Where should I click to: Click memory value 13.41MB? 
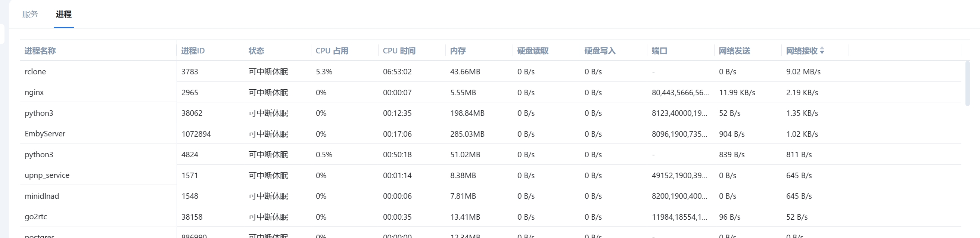pyautogui.click(x=465, y=217)
